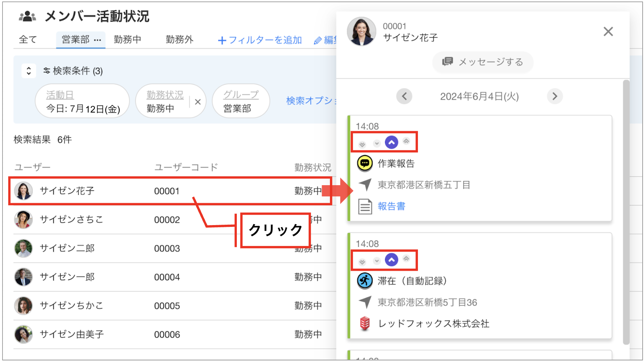The width and height of the screenshot is (644, 361).
Task: Open the 活動日 date filter chip
Action: pyautogui.click(x=82, y=101)
